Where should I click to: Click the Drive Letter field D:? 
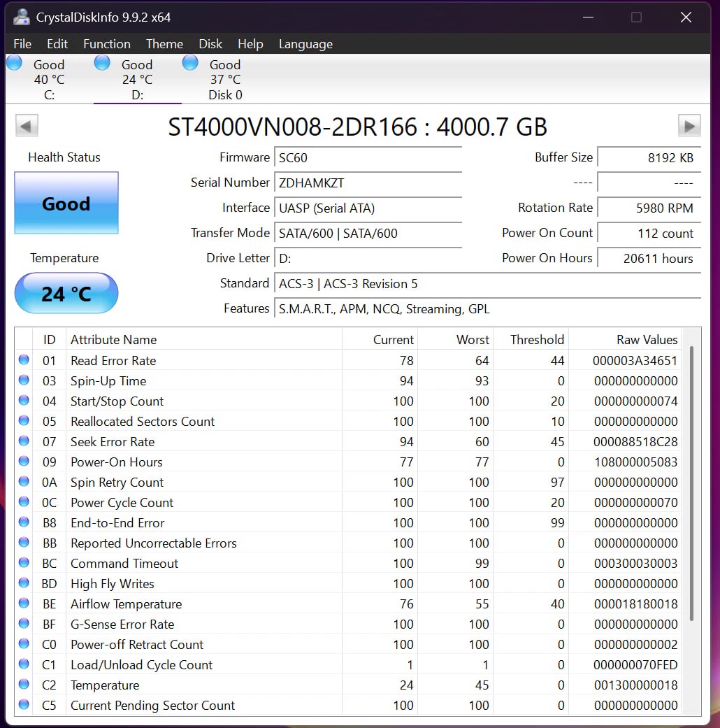pyautogui.click(x=368, y=258)
